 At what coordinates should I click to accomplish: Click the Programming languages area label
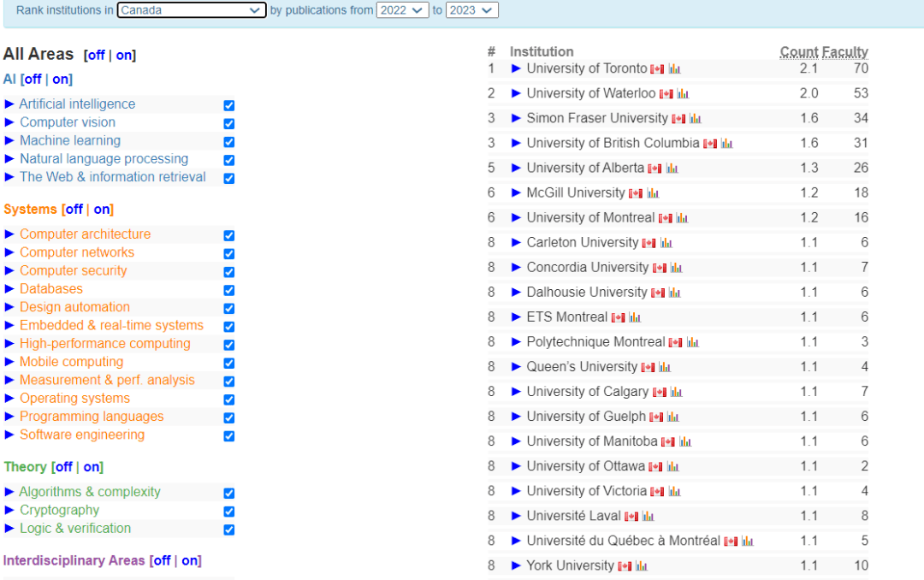pos(92,417)
